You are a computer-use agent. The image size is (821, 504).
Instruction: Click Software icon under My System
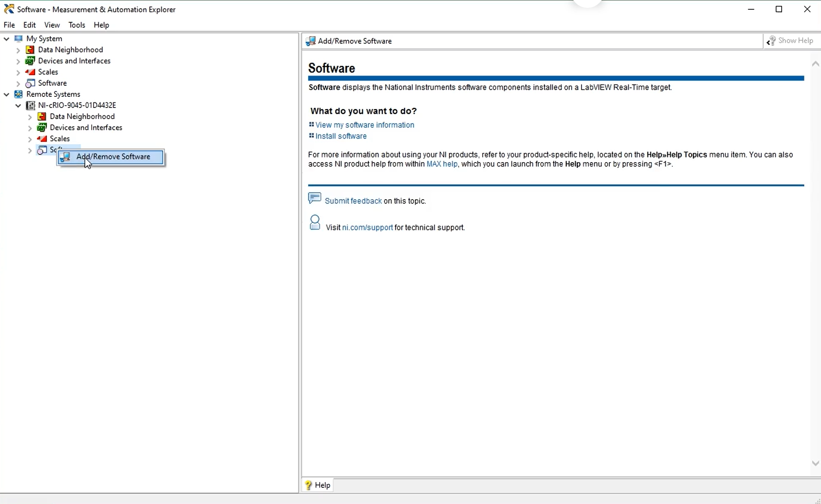30,83
